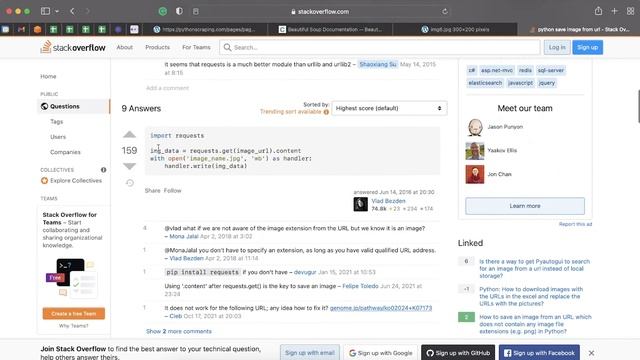Click the Stack Overflow logo

point(73,47)
